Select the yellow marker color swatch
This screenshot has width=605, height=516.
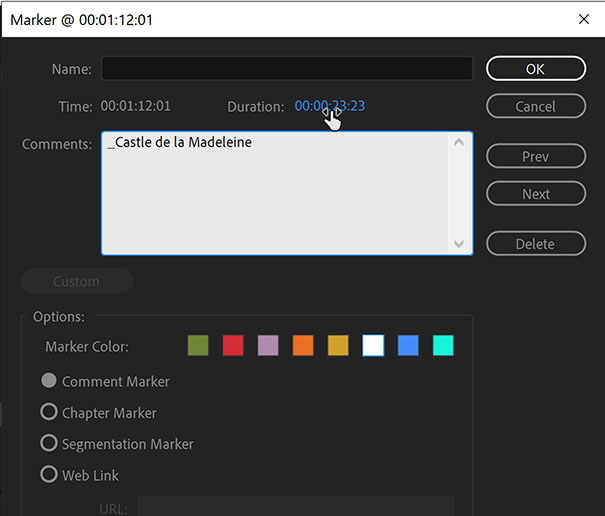[338, 346]
